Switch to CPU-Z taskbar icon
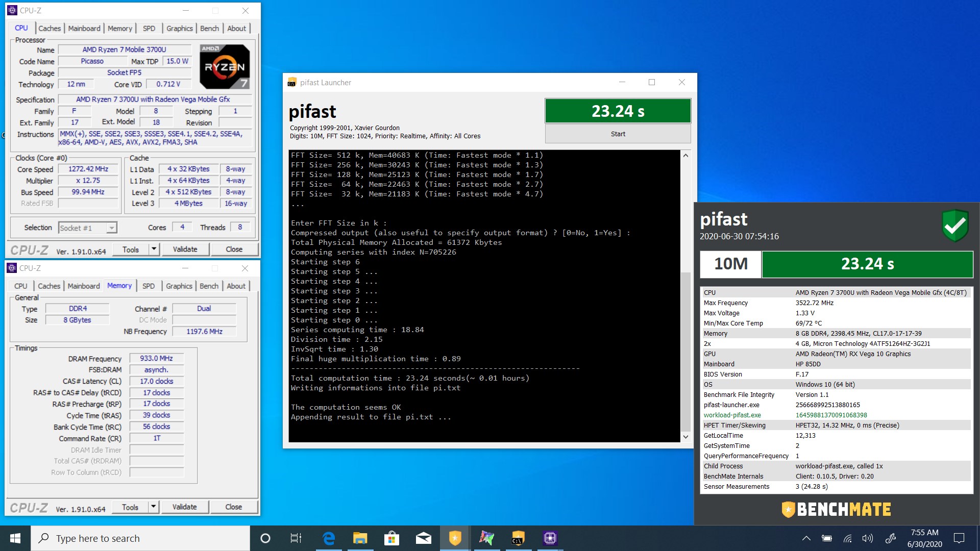The width and height of the screenshot is (980, 551). (x=550, y=538)
